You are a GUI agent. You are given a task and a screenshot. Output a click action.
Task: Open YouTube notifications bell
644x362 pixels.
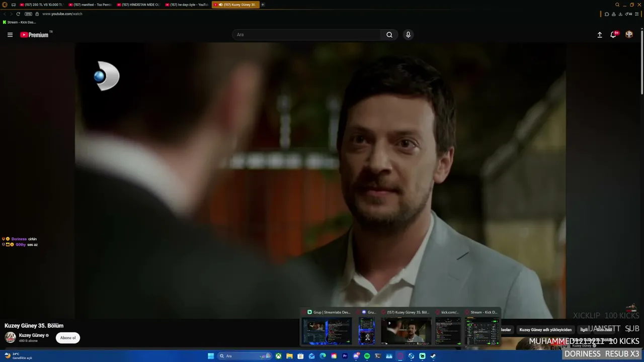(x=613, y=35)
